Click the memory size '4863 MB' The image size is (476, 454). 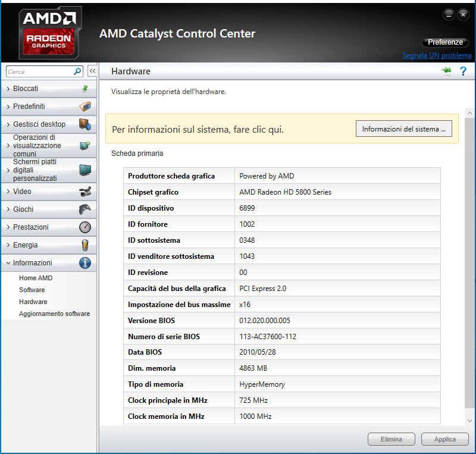253,368
